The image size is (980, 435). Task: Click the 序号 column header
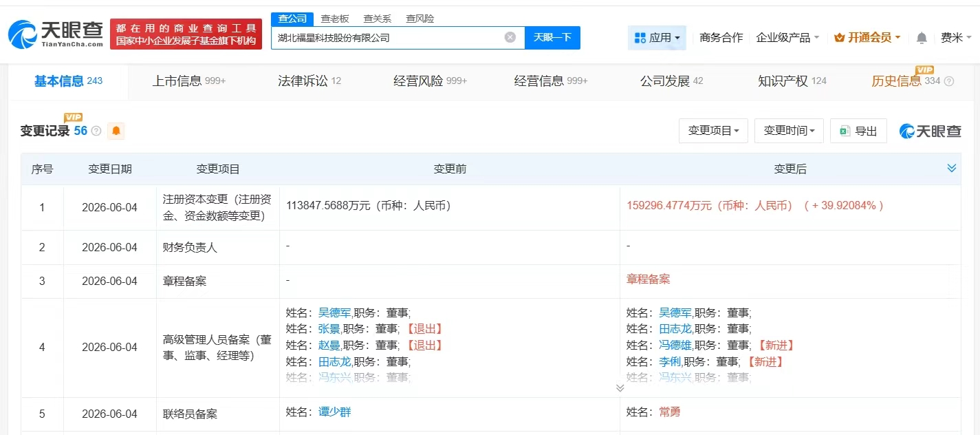(42, 169)
